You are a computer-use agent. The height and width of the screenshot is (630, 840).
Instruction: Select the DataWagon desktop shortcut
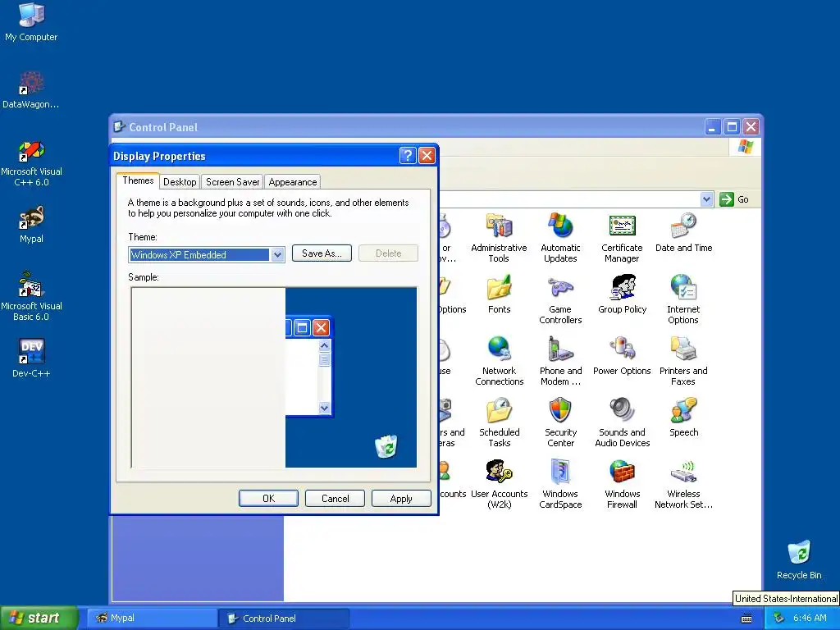[x=31, y=89]
